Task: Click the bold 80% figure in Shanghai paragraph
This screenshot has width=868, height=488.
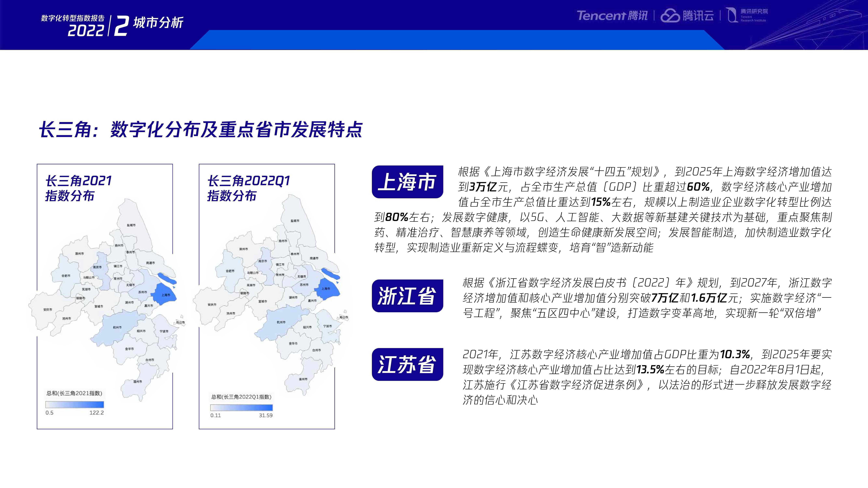Action: (397, 217)
